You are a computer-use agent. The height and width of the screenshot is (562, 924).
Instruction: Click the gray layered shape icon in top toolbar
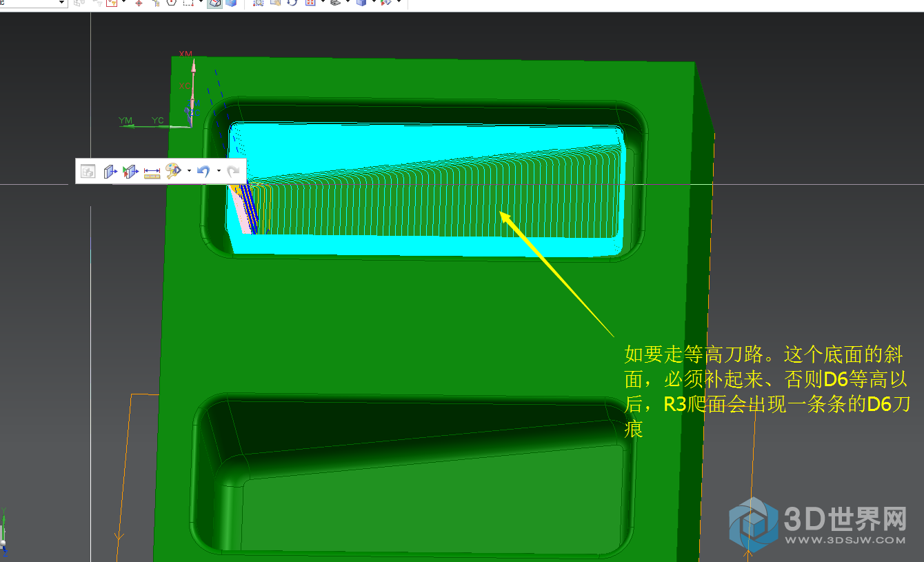334,3
